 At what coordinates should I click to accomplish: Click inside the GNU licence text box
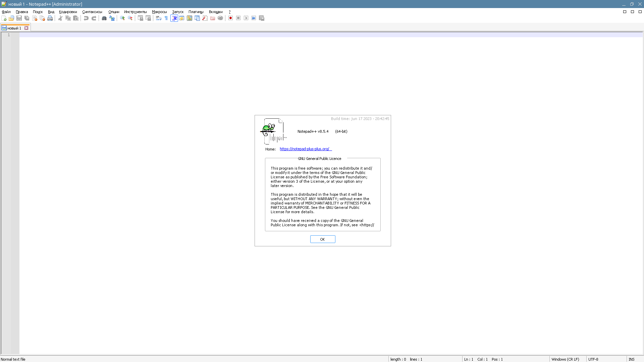click(x=323, y=196)
